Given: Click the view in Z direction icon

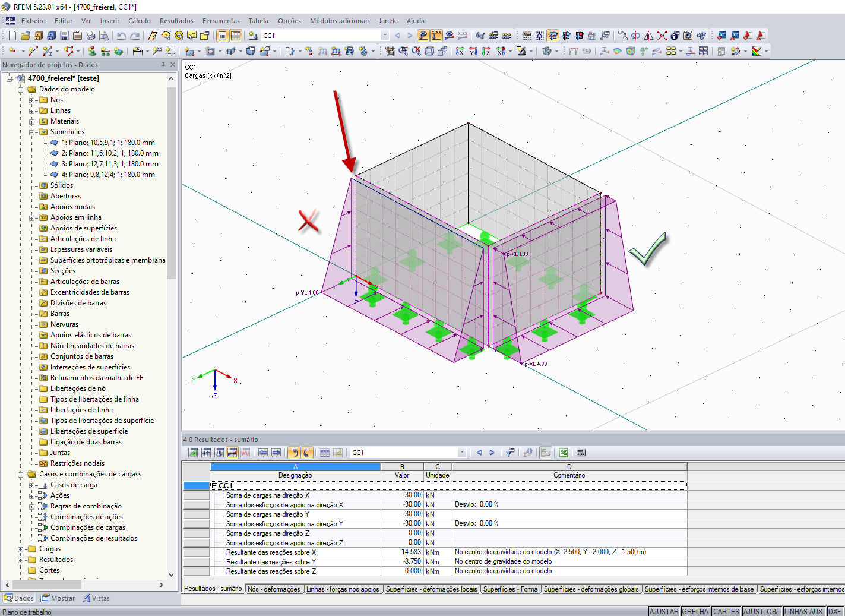Looking at the screenshot, I should (x=486, y=51).
